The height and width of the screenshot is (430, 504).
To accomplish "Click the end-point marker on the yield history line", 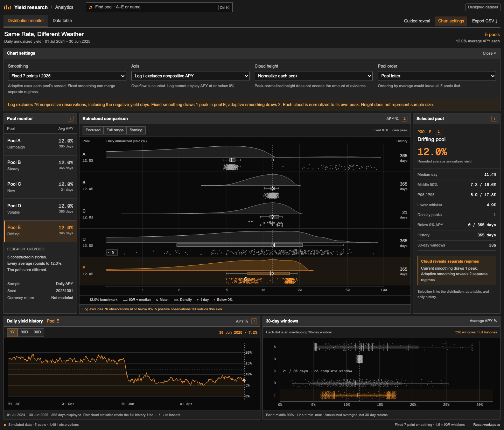I will pyautogui.click(x=244, y=380).
